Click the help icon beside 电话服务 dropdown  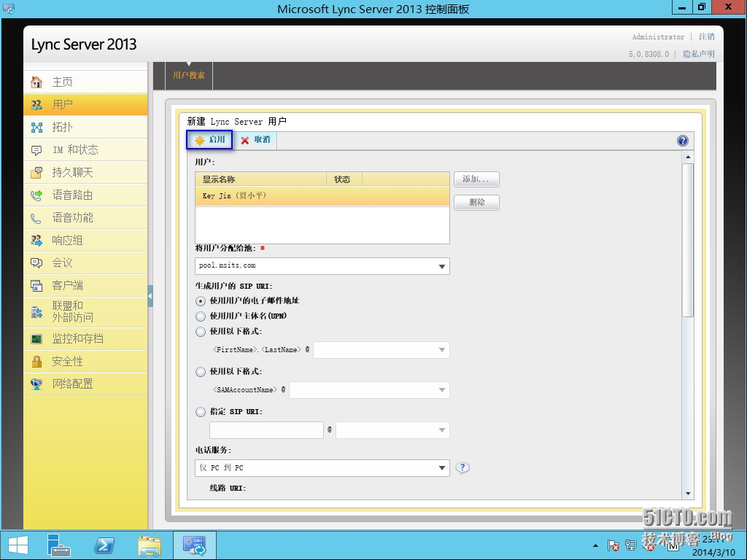point(462,467)
